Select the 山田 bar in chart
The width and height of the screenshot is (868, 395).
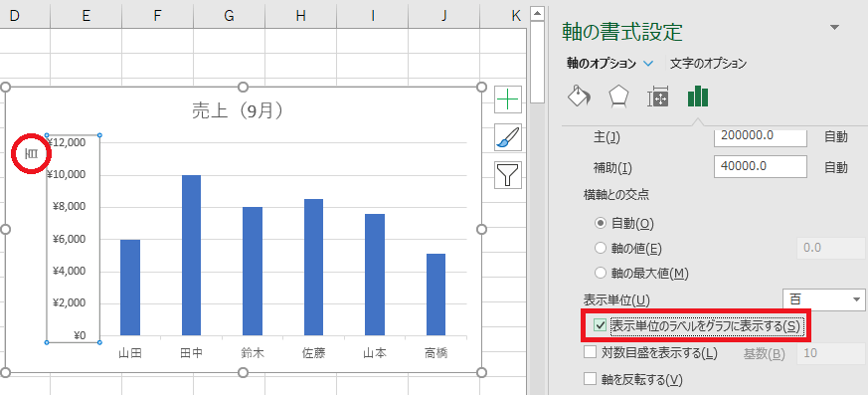[130, 288]
